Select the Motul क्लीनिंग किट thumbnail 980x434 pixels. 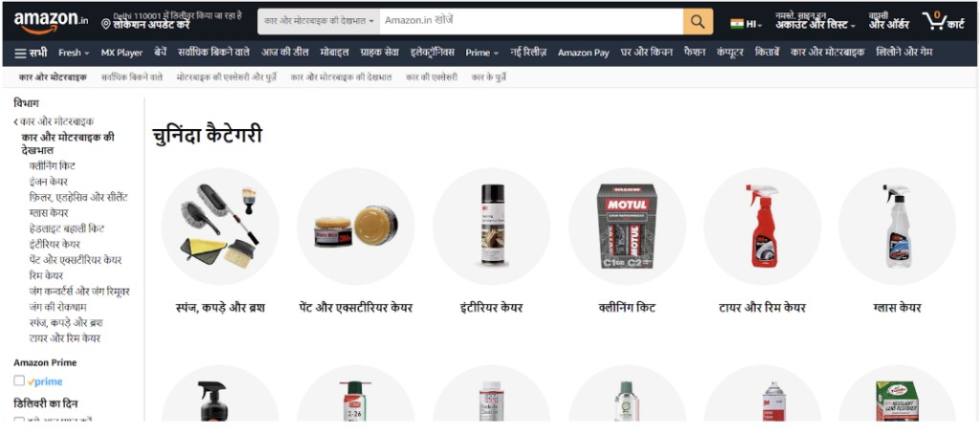pyautogui.click(x=627, y=226)
